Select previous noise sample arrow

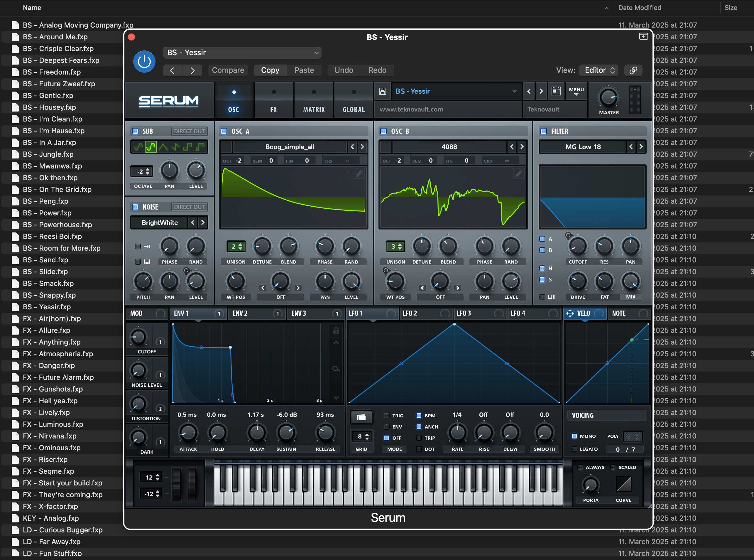tap(192, 222)
